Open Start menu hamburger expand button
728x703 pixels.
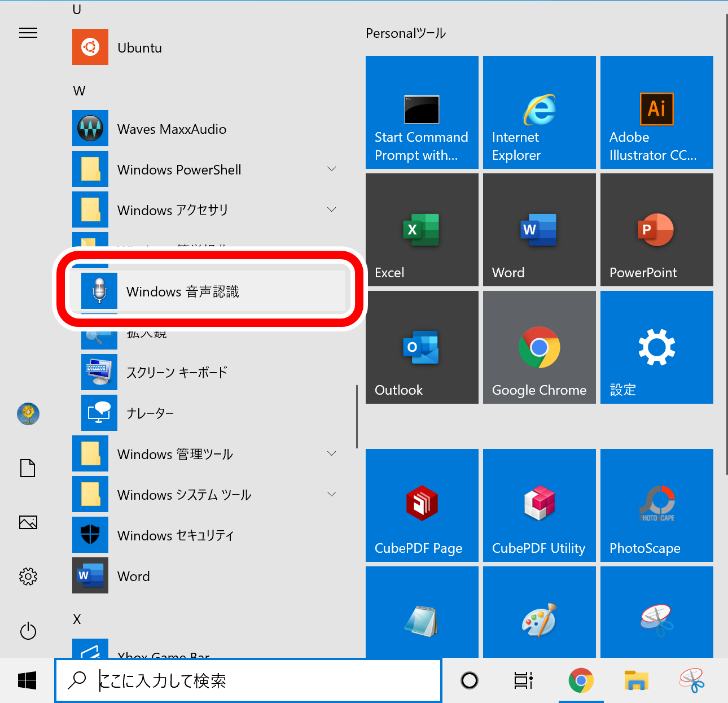click(x=28, y=33)
